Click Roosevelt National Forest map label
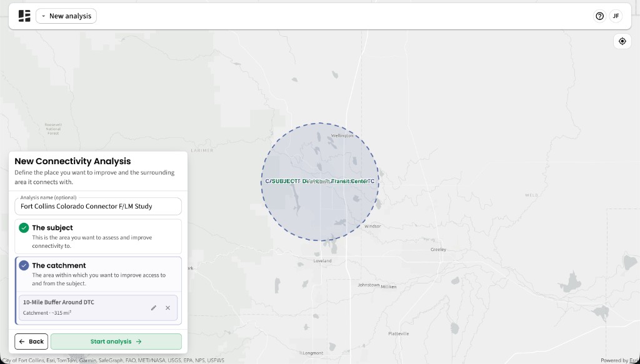640x364 pixels. [53, 129]
